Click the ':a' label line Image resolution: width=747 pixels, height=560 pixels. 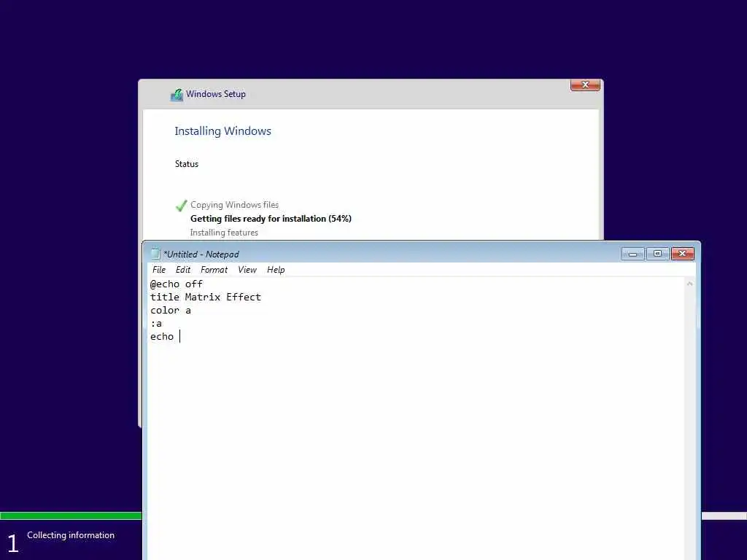[156, 323]
